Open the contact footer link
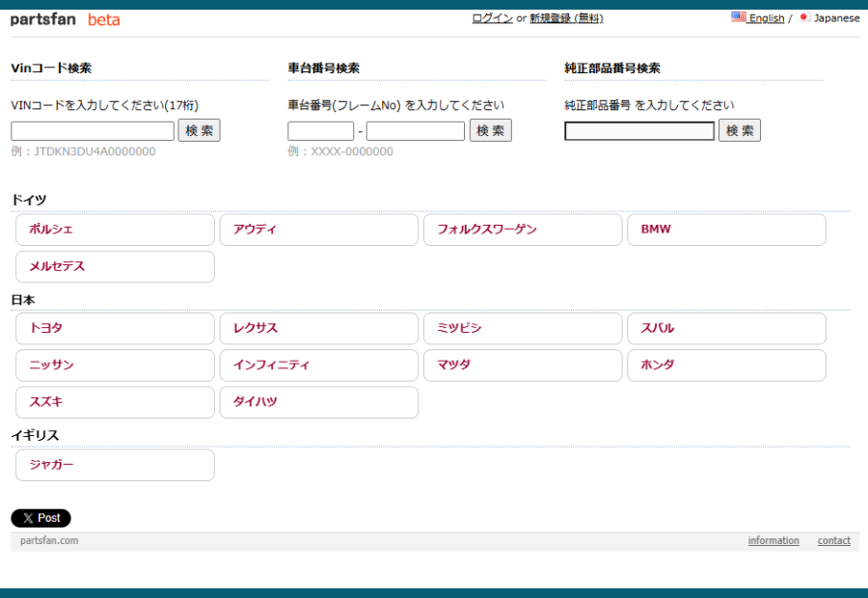This screenshot has width=868, height=598. [833, 541]
